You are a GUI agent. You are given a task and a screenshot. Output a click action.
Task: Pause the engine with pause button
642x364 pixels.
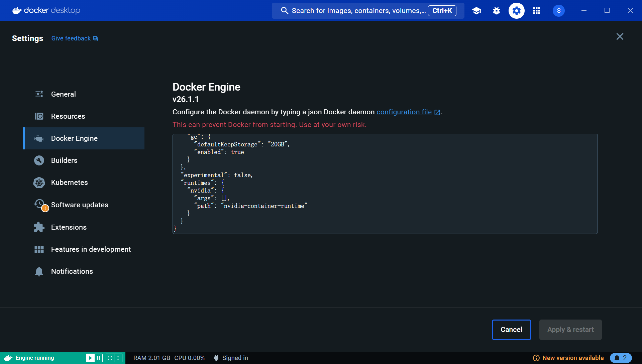98,358
